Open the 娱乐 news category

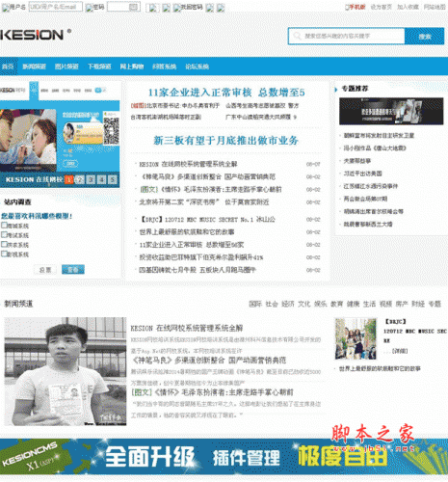click(x=320, y=304)
